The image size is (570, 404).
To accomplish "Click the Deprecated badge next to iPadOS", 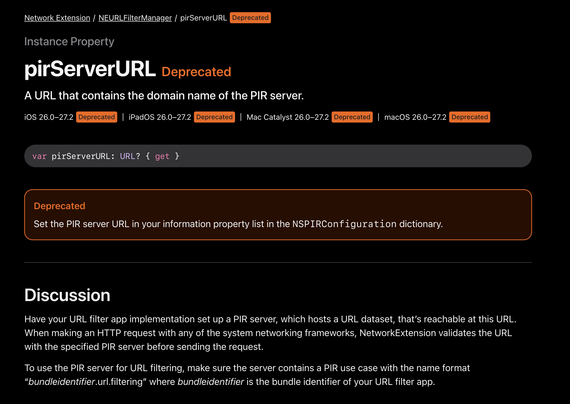I will click(214, 117).
